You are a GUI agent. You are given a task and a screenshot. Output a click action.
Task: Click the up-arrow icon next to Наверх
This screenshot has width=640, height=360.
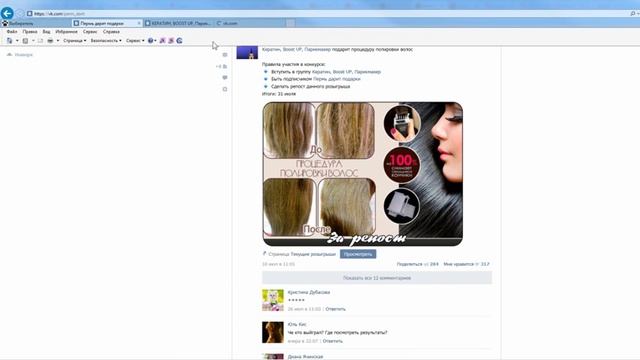[x=9, y=54]
